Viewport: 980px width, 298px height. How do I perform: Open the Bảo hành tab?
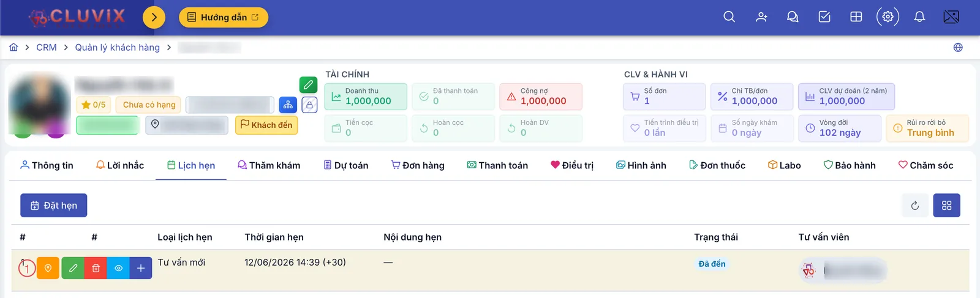point(850,165)
